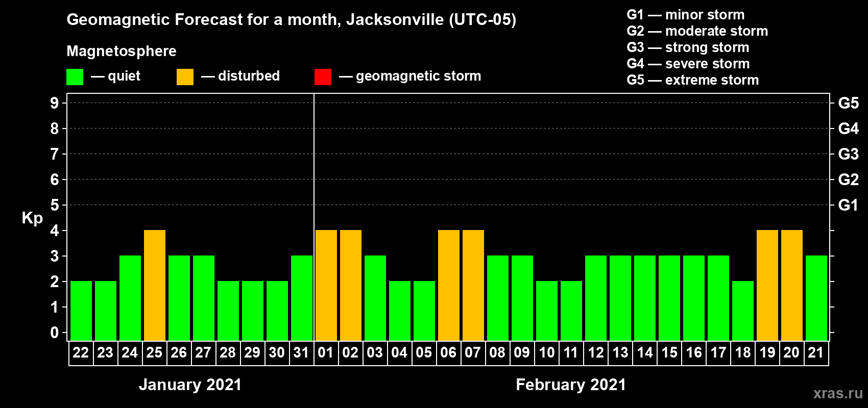Click the date label 22 on the axis
This screenshot has width=868, height=408.
81,353
